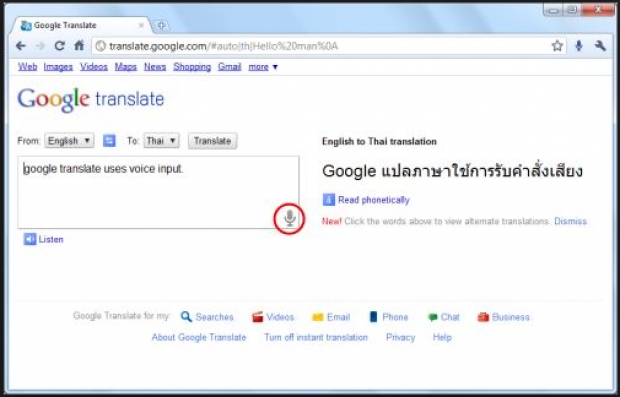
Task: Click the Read phonetically link
Action: point(374,200)
